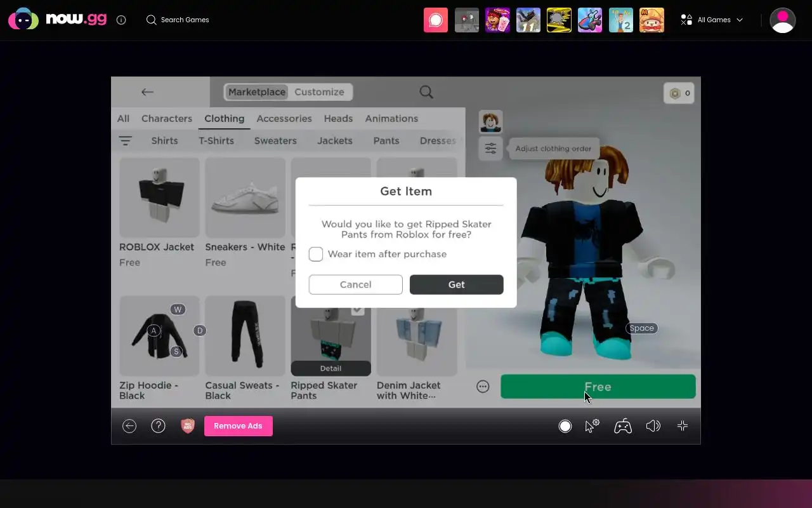This screenshot has height=508, width=812.
Task: Open cursor settings icon
Action: [x=592, y=426]
